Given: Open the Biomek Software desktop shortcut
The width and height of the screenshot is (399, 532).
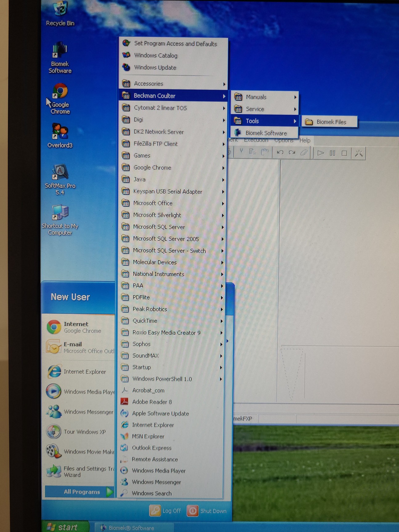Looking at the screenshot, I should (60, 58).
